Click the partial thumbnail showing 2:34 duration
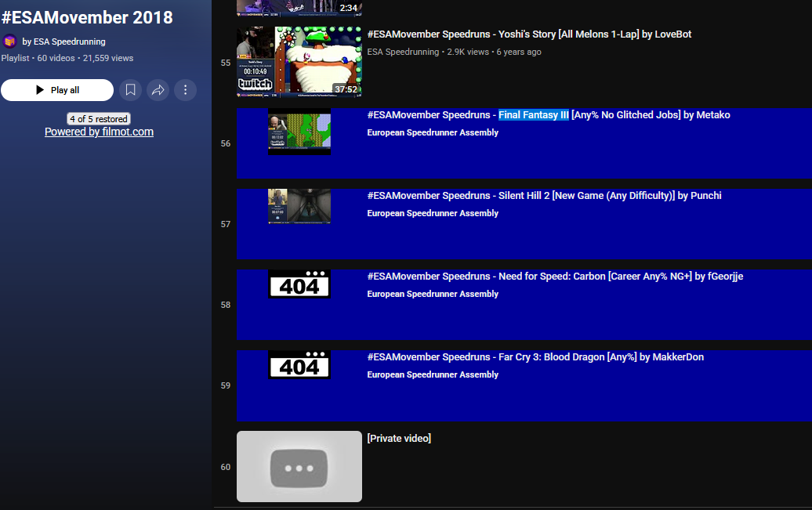 pyautogui.click(x=299, y=8)
